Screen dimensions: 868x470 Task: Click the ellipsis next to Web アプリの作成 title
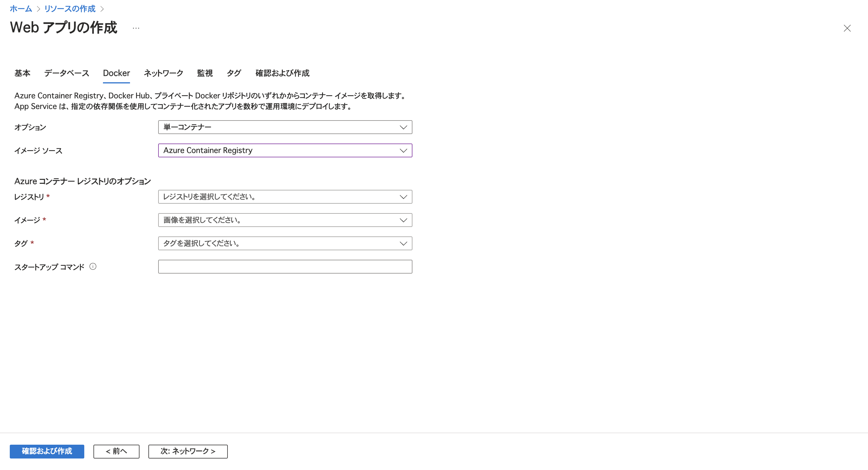[x=135, y=28]
